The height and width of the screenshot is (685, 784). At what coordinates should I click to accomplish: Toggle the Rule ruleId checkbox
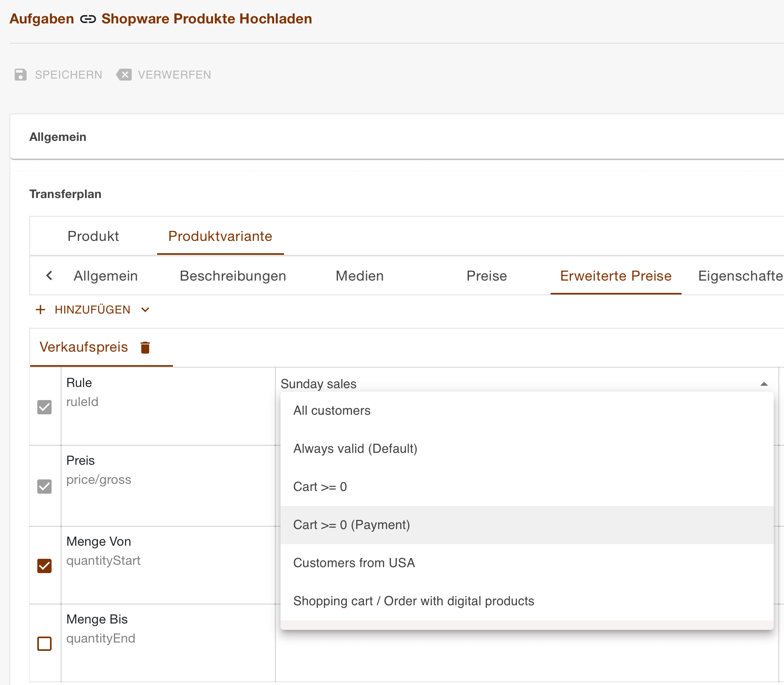tap(44, 407)
